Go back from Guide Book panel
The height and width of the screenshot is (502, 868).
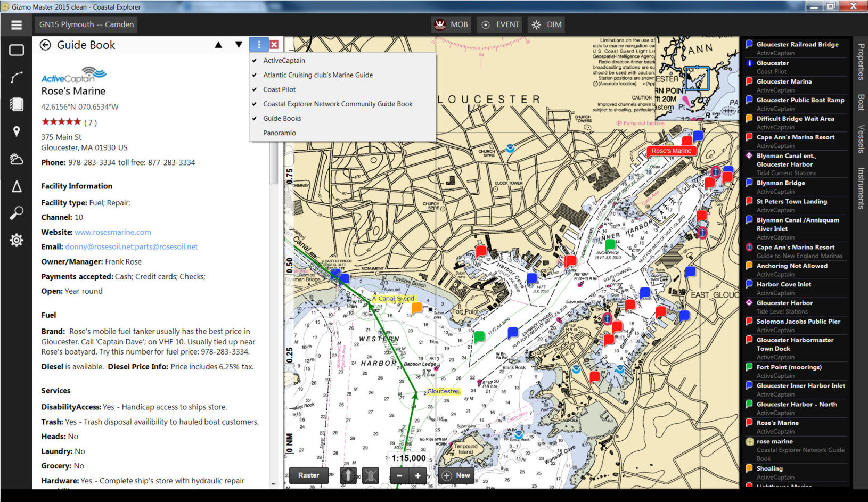[x=45, y=45]
